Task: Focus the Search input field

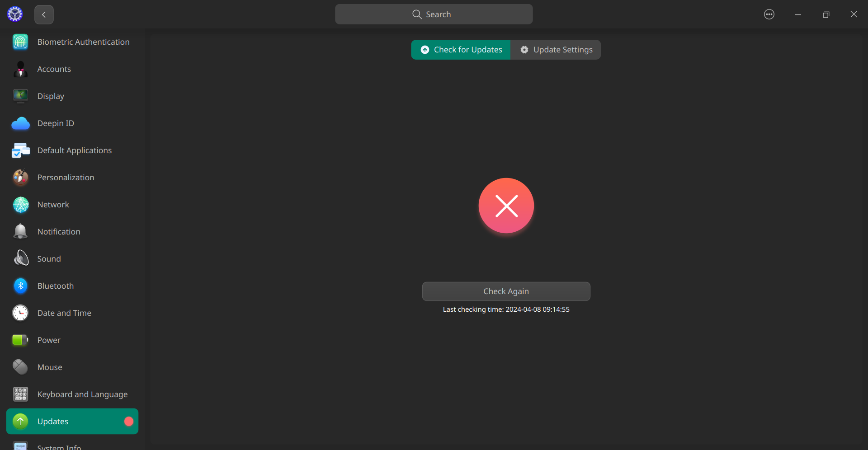Action: (434, 14)
